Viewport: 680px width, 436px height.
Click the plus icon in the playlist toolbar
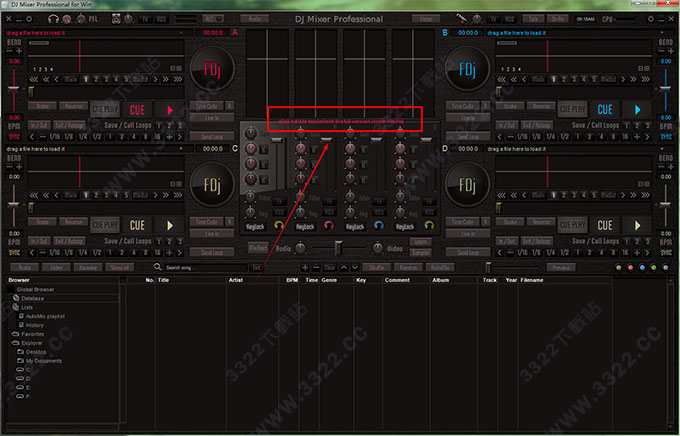305,268
